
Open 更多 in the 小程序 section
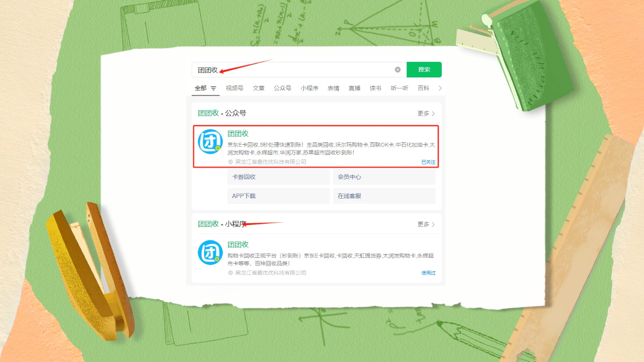coord(426,224)
